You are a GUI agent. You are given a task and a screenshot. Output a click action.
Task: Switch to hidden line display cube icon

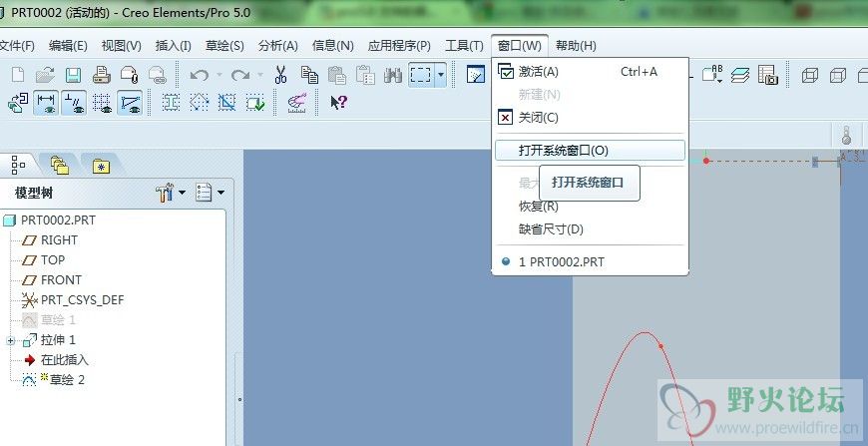tap(837, 75)
